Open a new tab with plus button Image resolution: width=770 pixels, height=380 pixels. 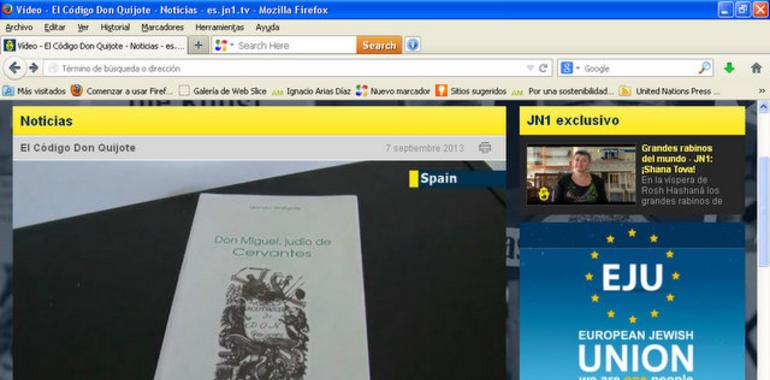[x=198, y=45]
